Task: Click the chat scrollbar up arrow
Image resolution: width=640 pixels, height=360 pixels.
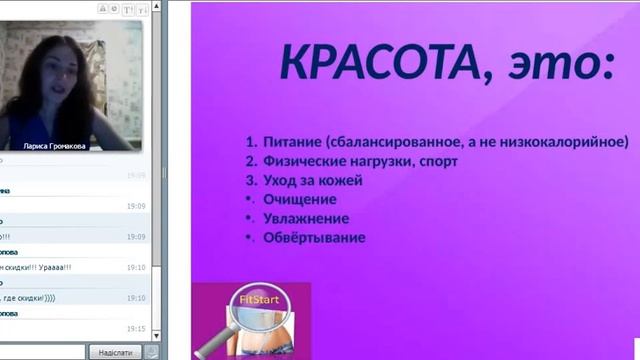Action: pos(156,6)
